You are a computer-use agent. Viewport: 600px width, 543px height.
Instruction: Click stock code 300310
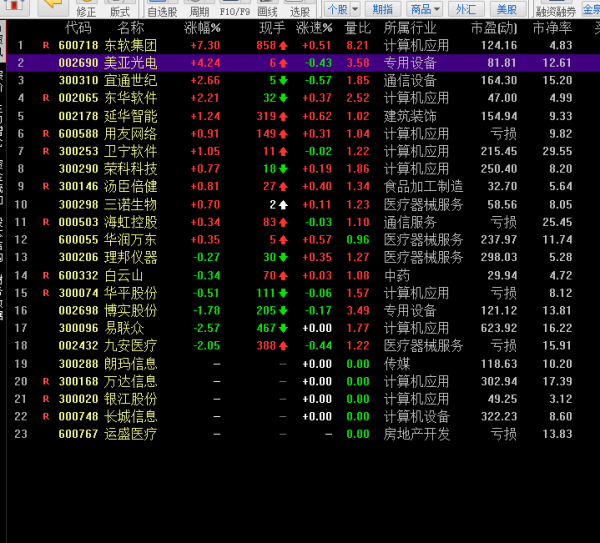(x=78, y=80)
